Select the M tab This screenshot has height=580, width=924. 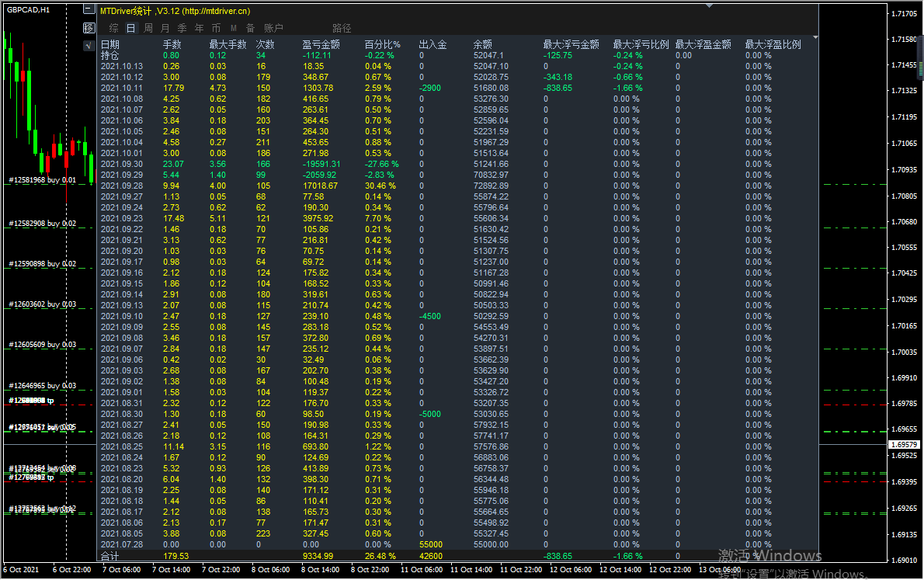click(234, 28)
